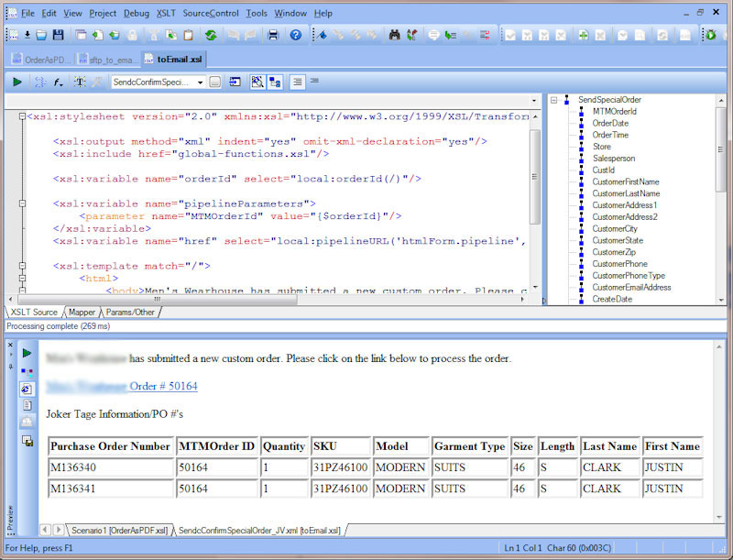The width and height of the screenshot is (733, 560).
Task: Select the CustomerEmailAddress tree element
Action: point(631,287)
